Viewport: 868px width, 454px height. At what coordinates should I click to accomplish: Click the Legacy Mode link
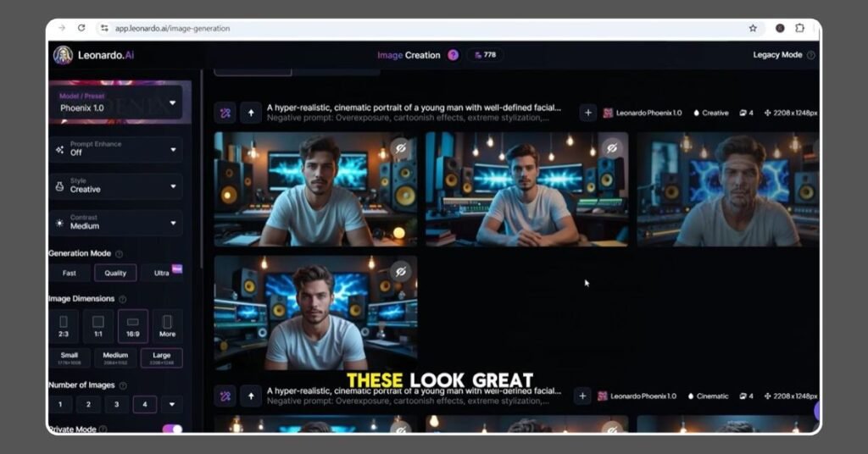[777, 55]
